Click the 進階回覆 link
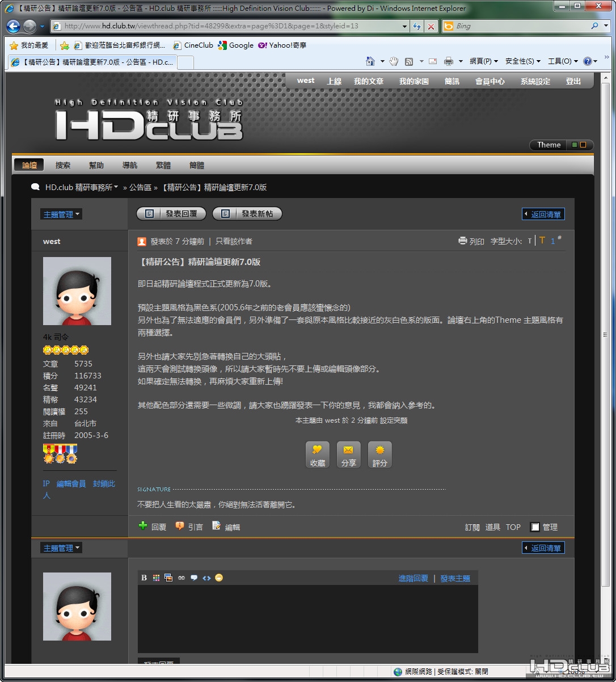The height and width of the screenshot is (682, 616). click(x=414, y=578)
